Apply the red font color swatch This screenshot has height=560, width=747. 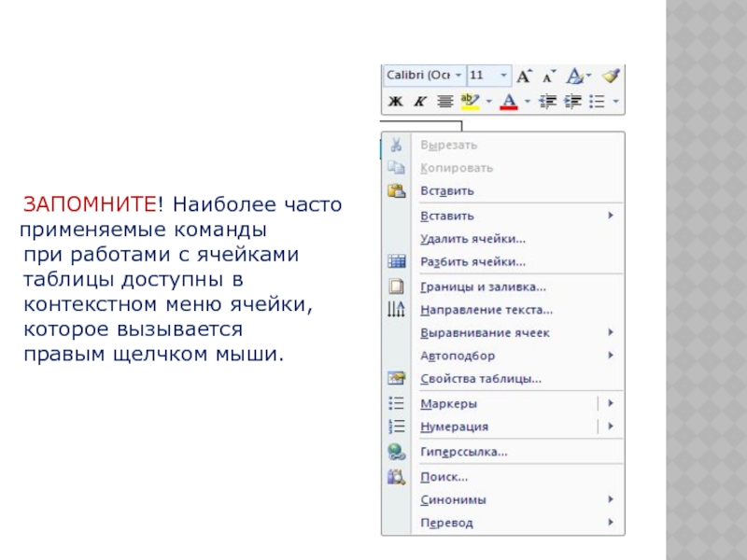pos(509,101)
